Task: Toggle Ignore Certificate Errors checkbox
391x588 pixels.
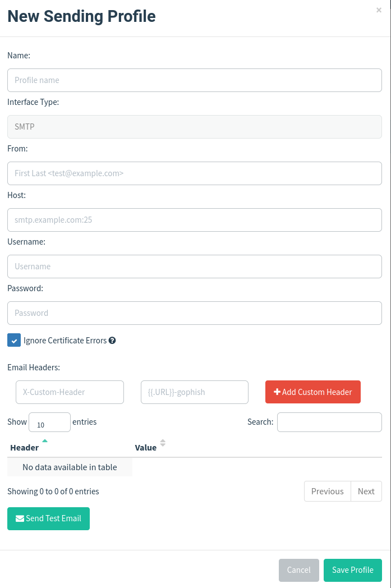Action: pyautogui.click(x=14, y=341)
